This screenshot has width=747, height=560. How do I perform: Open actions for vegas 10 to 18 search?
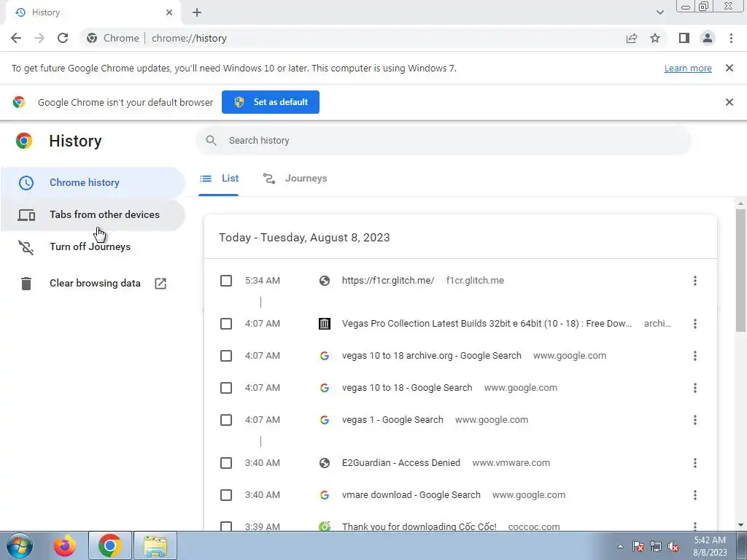(694, 388)
